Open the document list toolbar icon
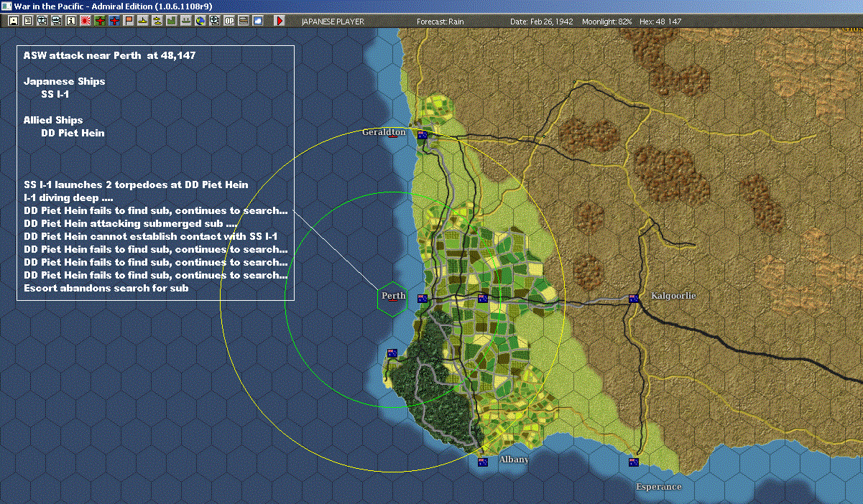Viewport: 863px width, 504px height. tap(27, 21)
